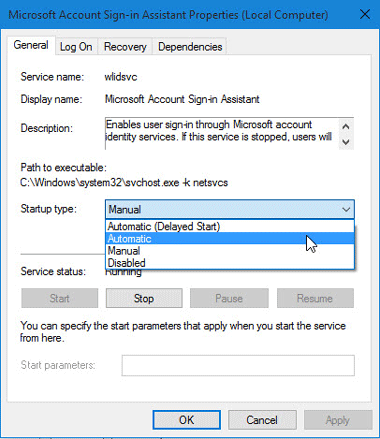Stop the running service

tap(144, 298)
